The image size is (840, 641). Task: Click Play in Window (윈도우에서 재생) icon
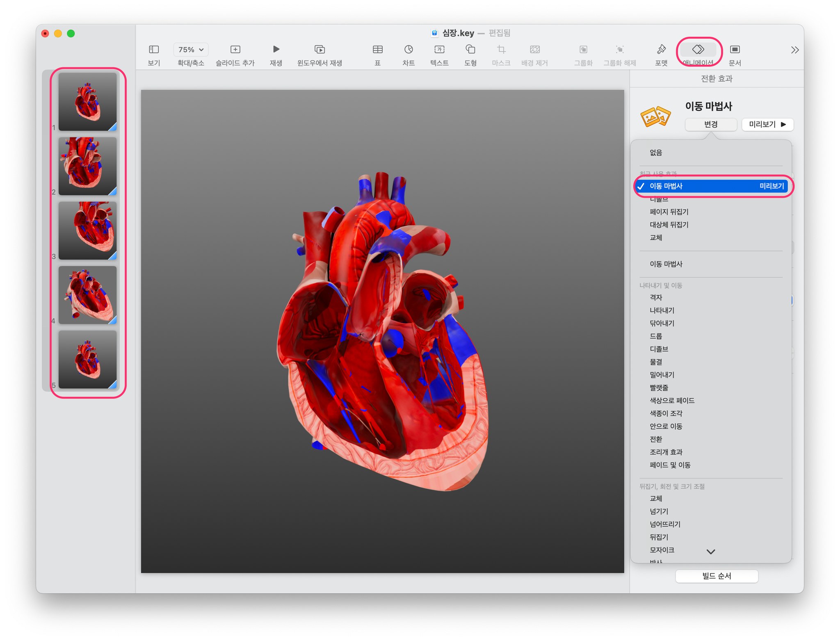[320, 50]
